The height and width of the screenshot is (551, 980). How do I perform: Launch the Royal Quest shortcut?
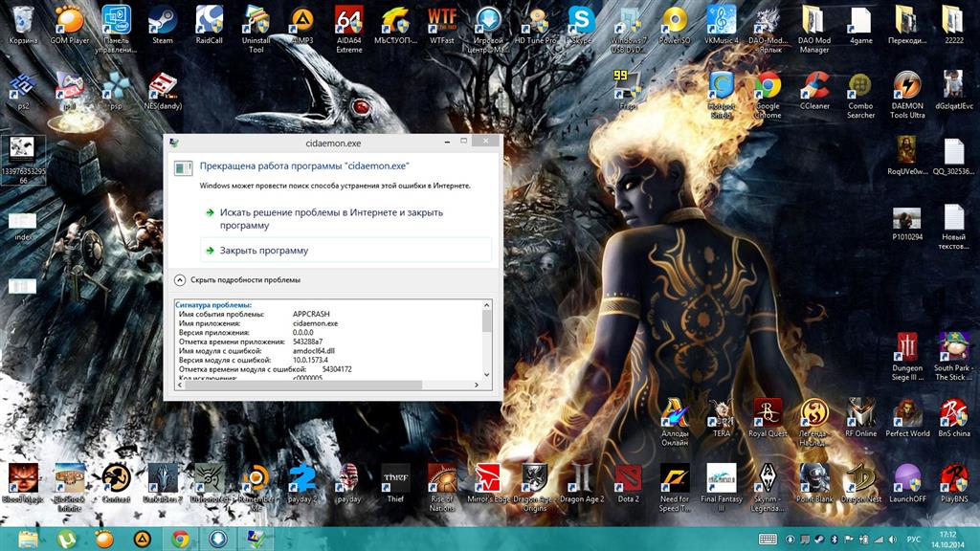point(768,418)
